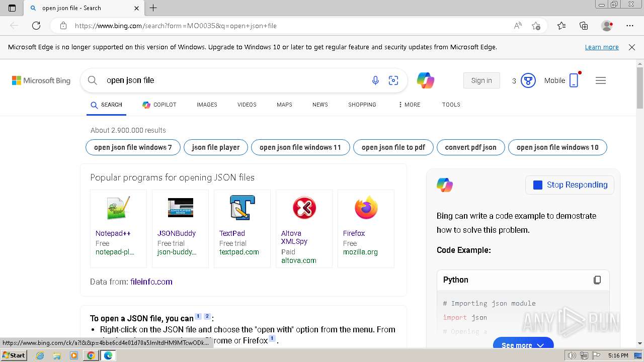The image size is (644, 362).
Task: Open Microsoft Rewards medal icon
Action: (x=528, y=80)
